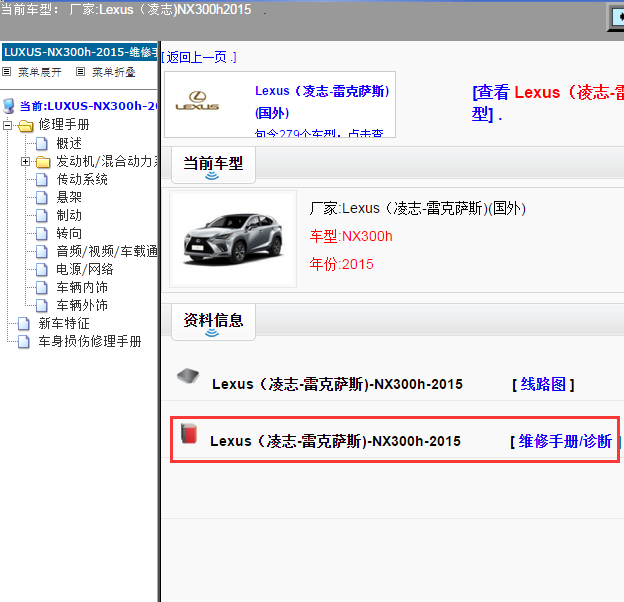Click the computer icon beside 当前:LUXUS-NX300h
This screenshot has width=624, height=602.
point(9,106)
